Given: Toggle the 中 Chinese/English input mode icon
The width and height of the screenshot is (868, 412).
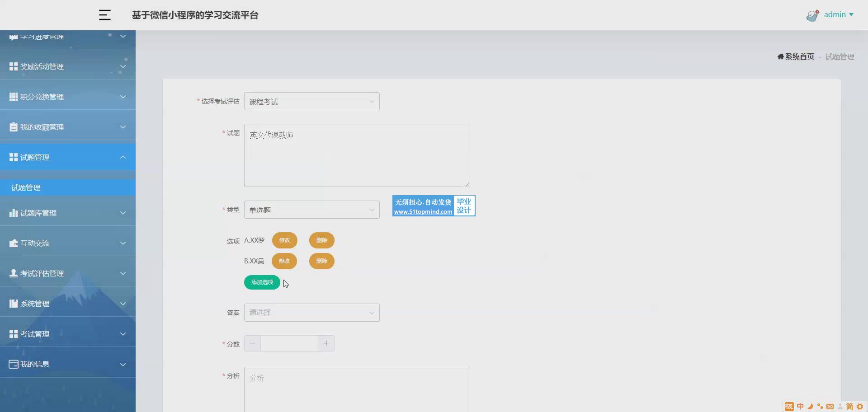Looking at the screenshot, I should [x=800, y=407].
